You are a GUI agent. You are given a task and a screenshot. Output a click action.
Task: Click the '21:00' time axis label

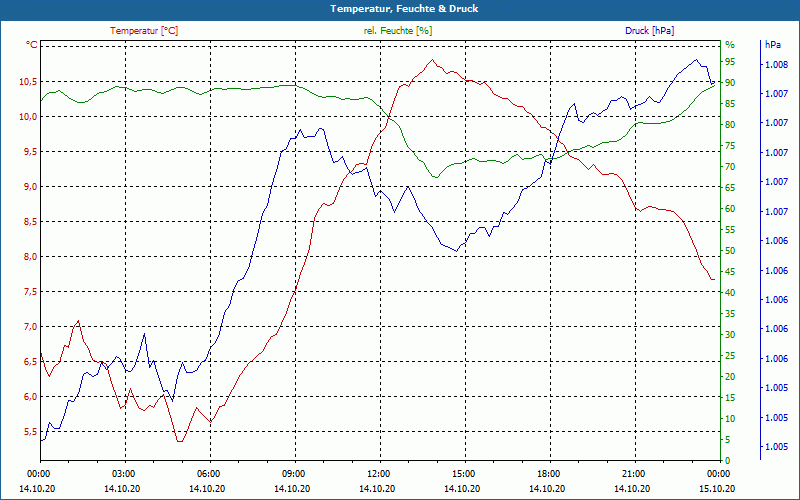pyautogui.click(x=634, y=474)
